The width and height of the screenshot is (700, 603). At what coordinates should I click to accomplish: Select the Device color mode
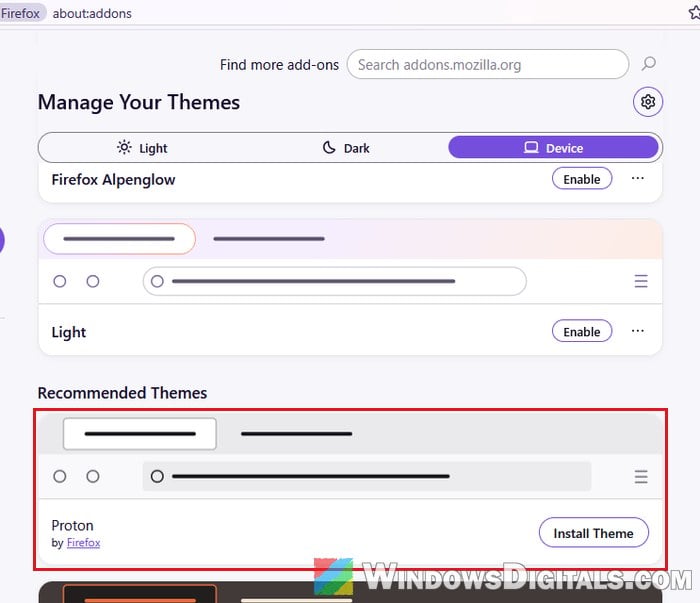tap(553, 147)
